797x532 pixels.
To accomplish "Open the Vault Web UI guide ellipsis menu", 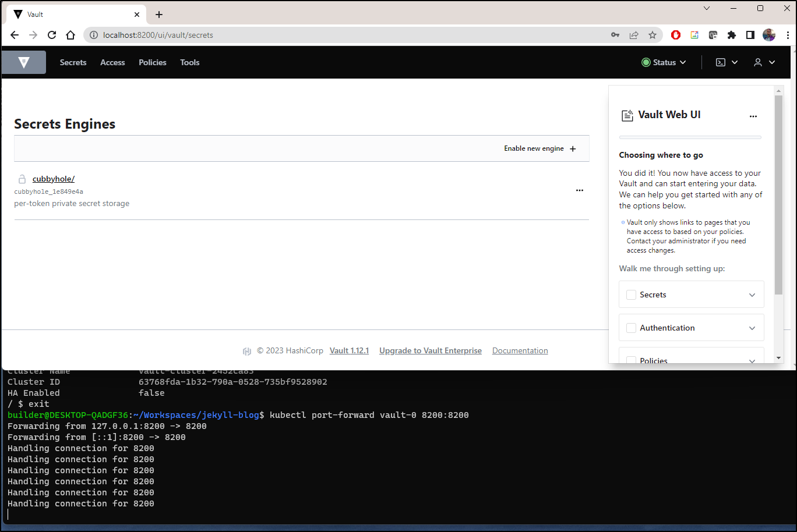I will [x=753, y=116].
